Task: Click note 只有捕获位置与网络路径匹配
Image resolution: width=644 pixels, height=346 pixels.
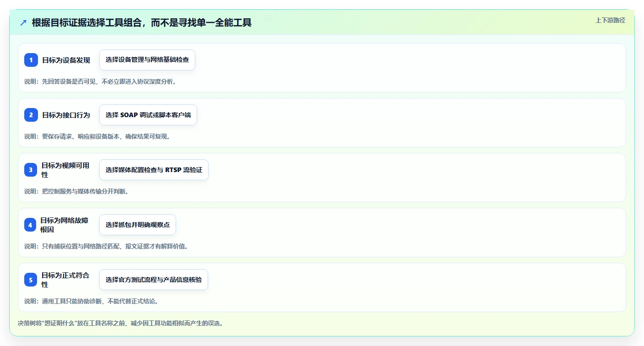Action: pyautogui.click(x=106, y=246)
